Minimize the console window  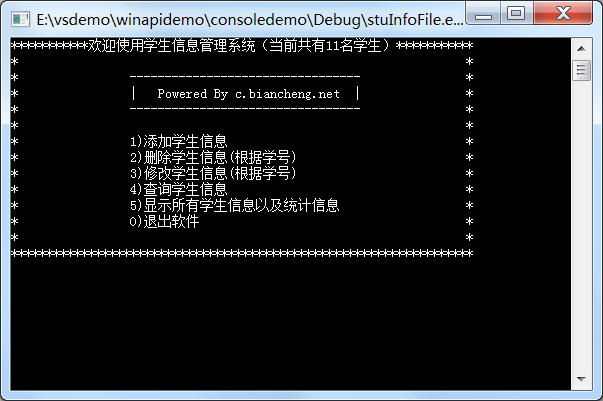[483, 14]
